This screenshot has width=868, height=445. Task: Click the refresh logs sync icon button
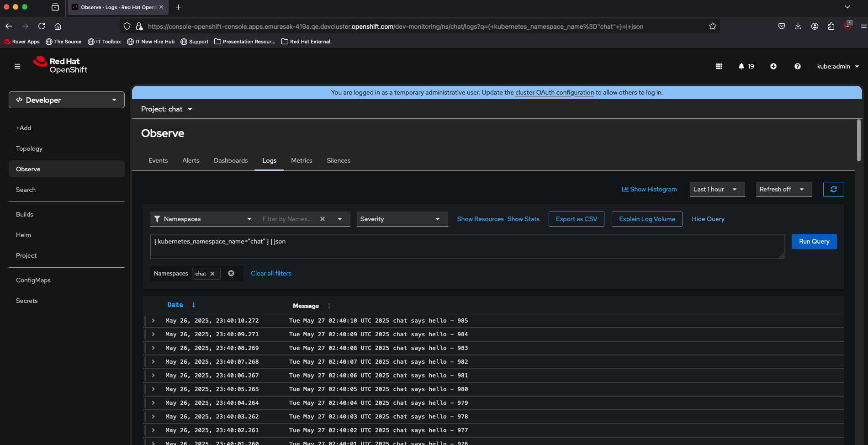833,189
